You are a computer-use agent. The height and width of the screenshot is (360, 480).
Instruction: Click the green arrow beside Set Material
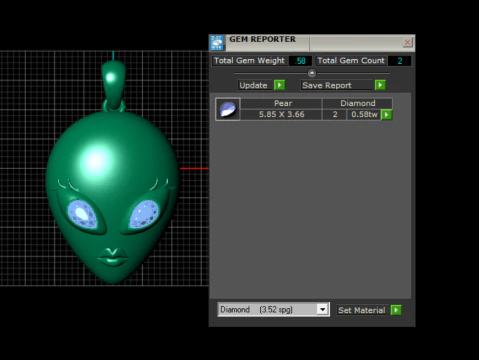click(x=396, y=310)
